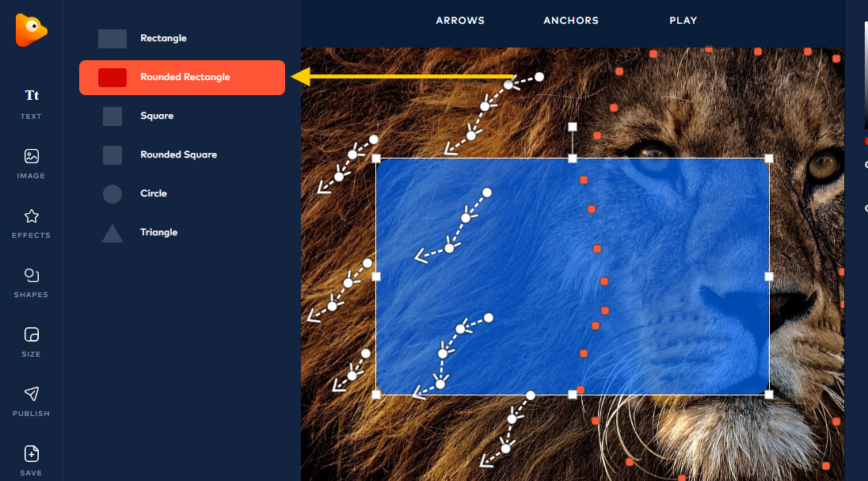This screenshot has width=868, height=481.
Task: Select the Triangle shape option
Action: pos(182,232)
